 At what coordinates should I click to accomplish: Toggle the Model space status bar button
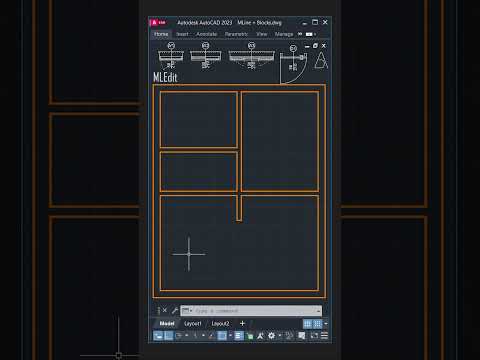[x=158, y=335]
